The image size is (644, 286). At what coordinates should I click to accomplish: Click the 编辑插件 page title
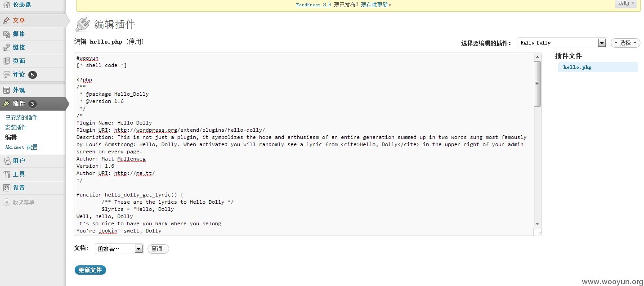pyautogui.click(x=115, y=24)
